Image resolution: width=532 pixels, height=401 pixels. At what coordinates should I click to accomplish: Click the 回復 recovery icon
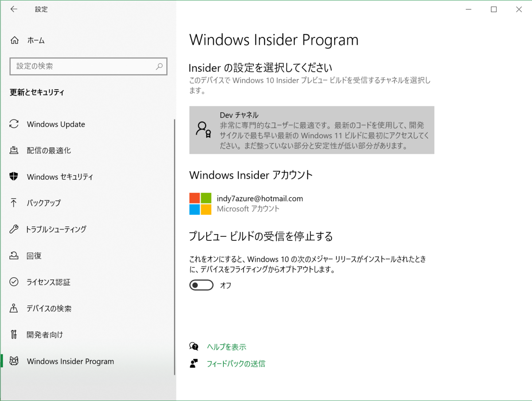coord(14,256)
